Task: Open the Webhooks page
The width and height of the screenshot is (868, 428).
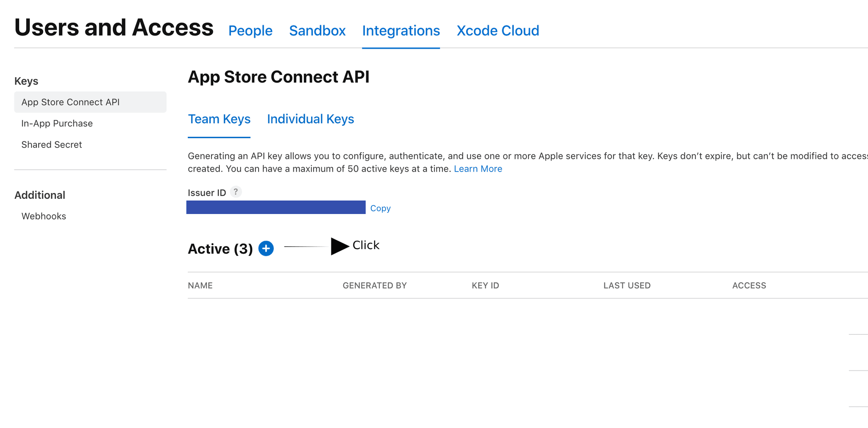Action: 43,216
